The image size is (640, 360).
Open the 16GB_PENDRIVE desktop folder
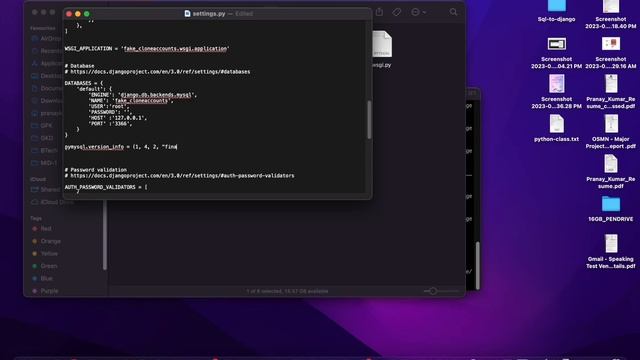pos(611,209)
